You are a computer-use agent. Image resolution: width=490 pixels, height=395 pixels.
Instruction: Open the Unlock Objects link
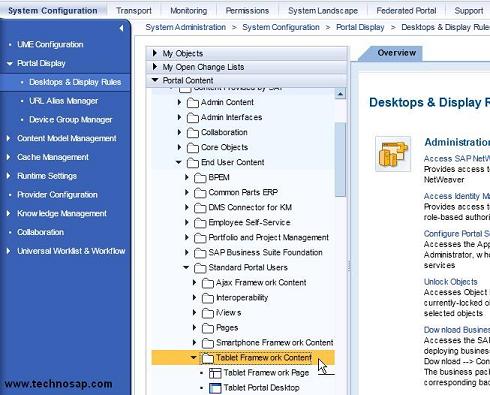[x=450, y=282]
